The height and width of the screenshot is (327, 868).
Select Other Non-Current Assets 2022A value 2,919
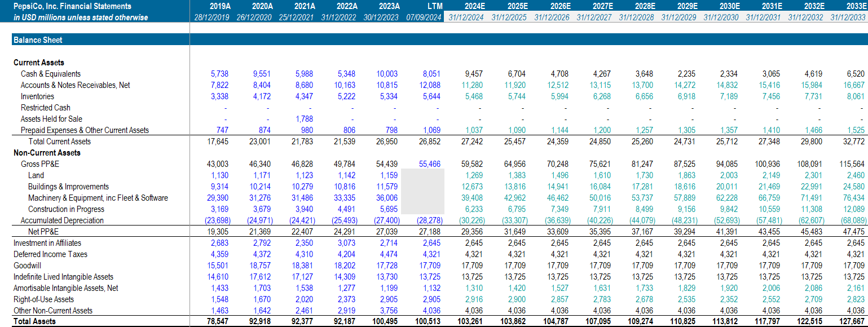[347, 311]
